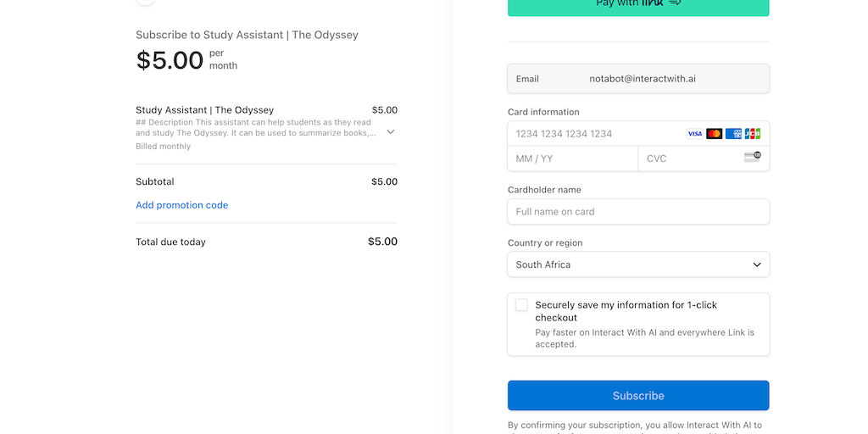This screenshot has width=868, height=434.
Task: Click the CVC card hint icon
Action: (752, 157)
